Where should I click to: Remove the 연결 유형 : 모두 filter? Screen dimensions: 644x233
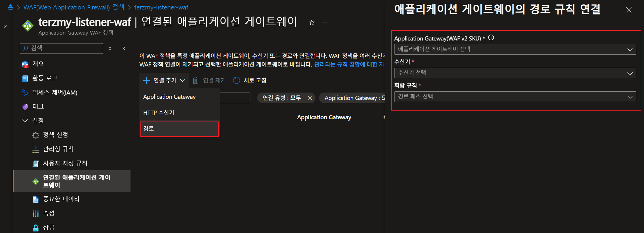[x=310, y=98]
